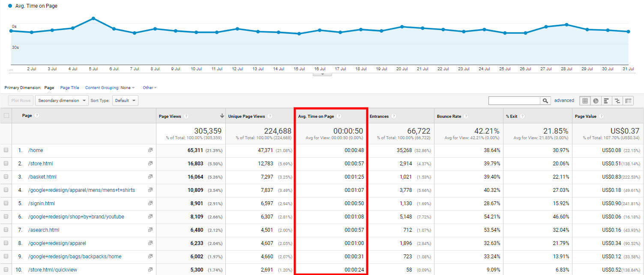Screen dimensions: 644x275
Task: Open backpacks/home external link icon
Action: (150, 257)
